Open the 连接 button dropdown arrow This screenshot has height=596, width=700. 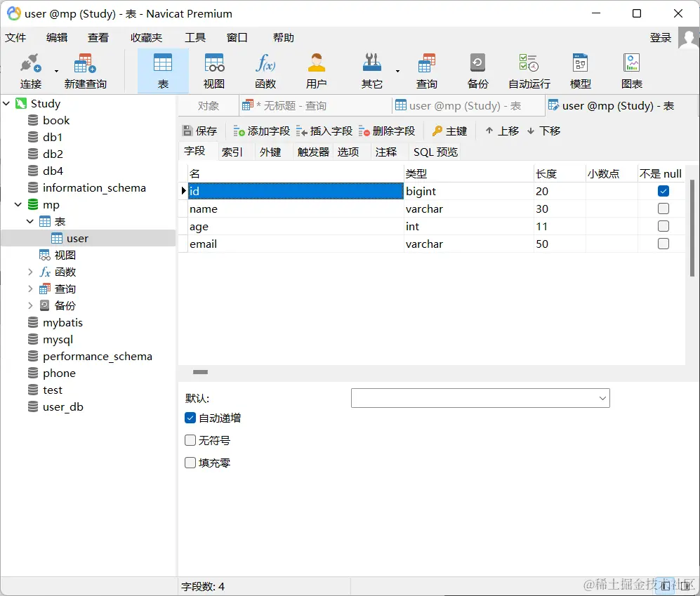pyautogui.click(x=56, y=71)
